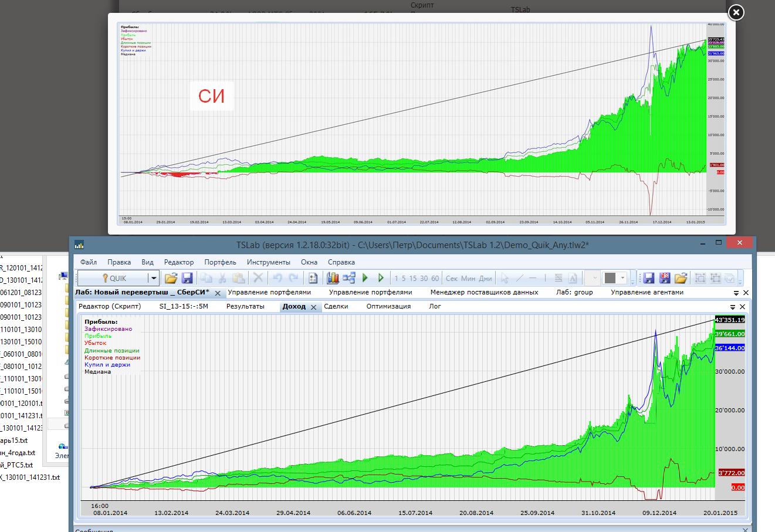The width and height of the screenshot is (775, 532).
Task: Click the open folder icon in right toolbar
Action: point(681,278)
